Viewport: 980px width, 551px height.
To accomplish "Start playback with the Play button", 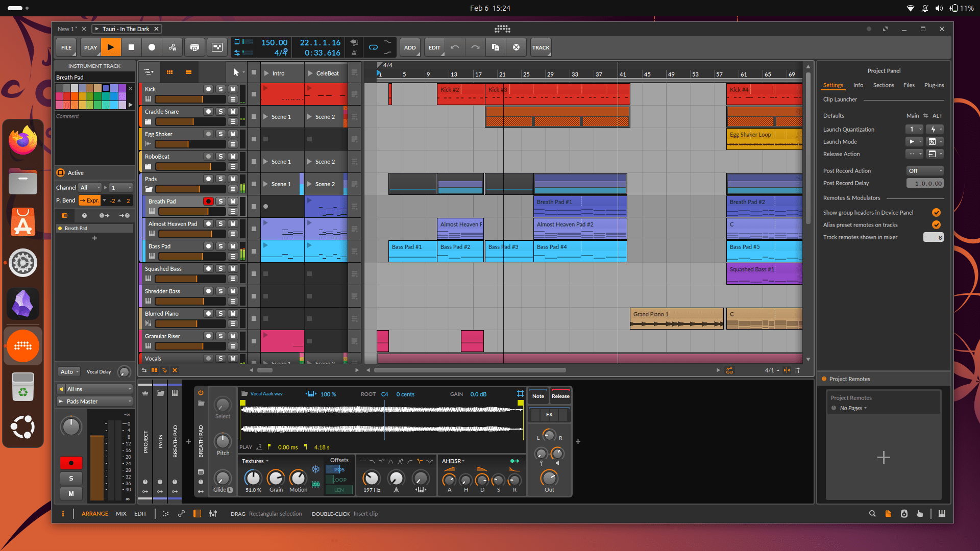I will 111,47.
